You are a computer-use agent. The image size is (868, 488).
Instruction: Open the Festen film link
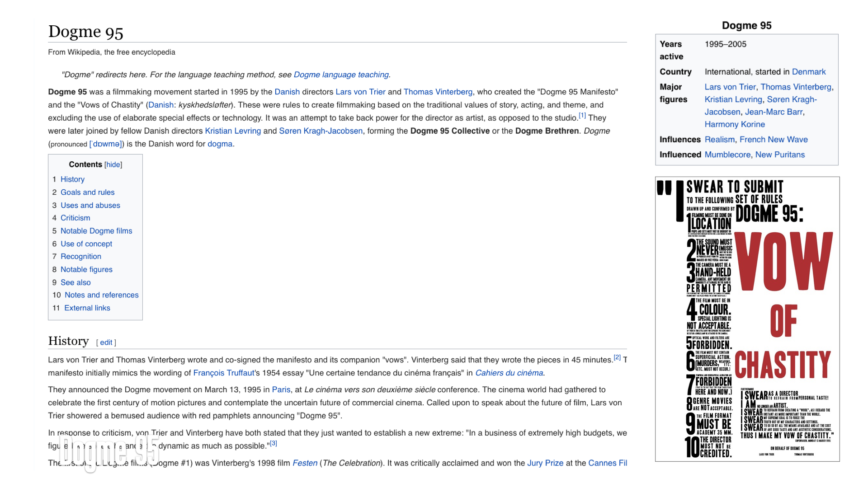(305, 463)
